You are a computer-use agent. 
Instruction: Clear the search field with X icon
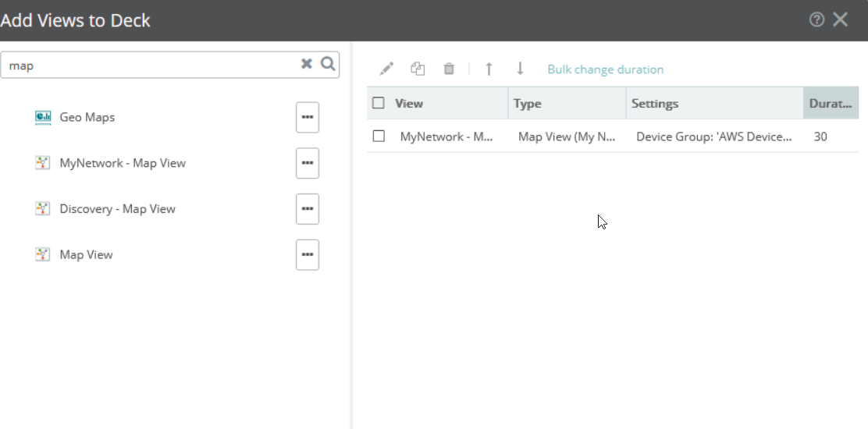(x=306, y=64)
